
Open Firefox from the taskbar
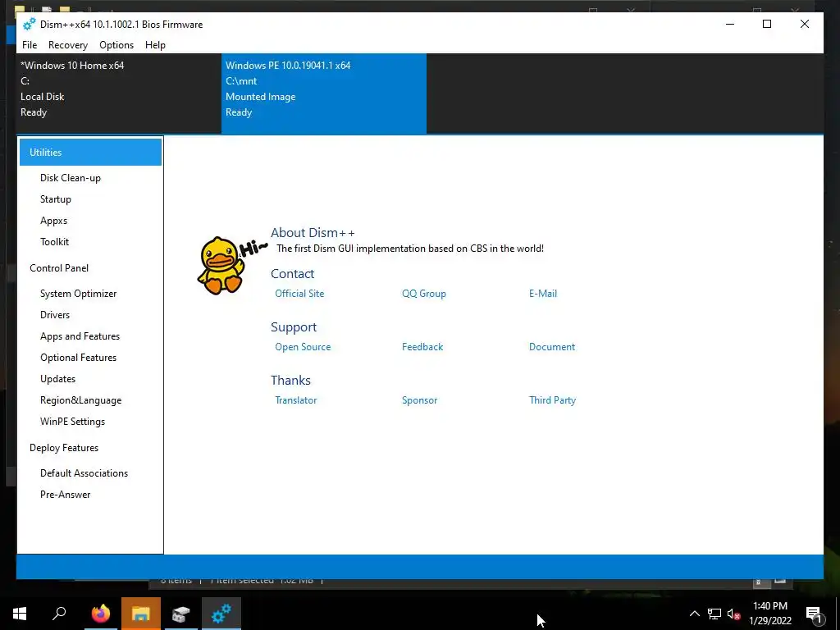point(100,614)
